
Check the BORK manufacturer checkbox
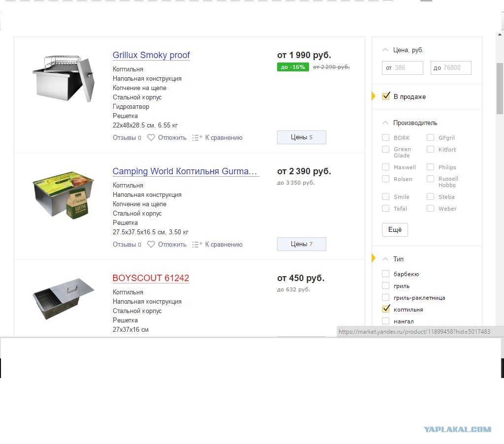tap(385, 138)
